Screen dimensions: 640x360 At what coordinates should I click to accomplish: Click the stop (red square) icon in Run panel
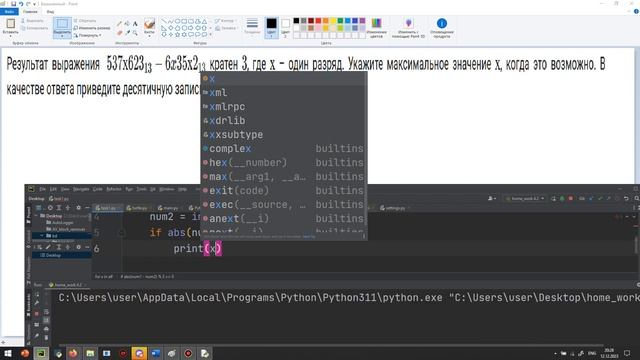point(36,313)
